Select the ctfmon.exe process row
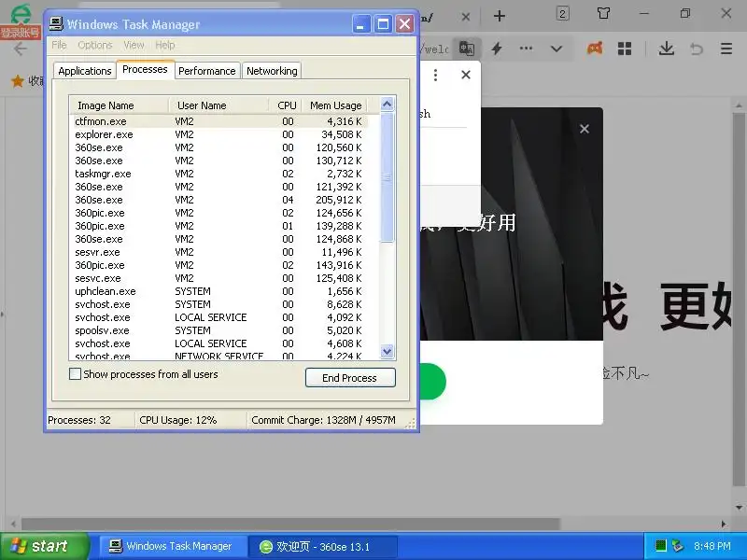 click(219, 121)
